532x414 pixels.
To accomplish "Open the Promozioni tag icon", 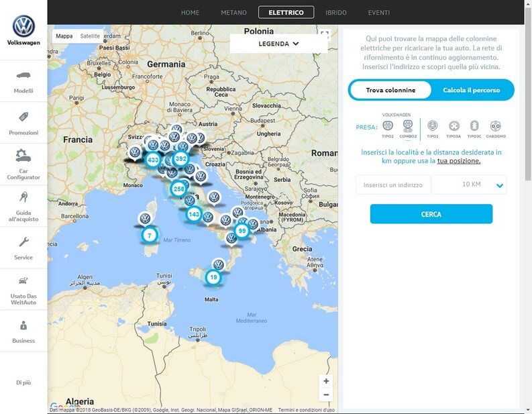I will (x=23, y=117).
